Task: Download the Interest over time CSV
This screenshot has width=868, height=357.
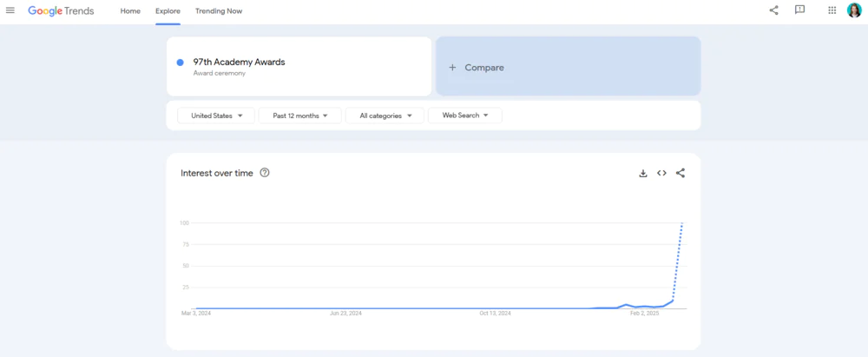Action: (x=642, y=173)
